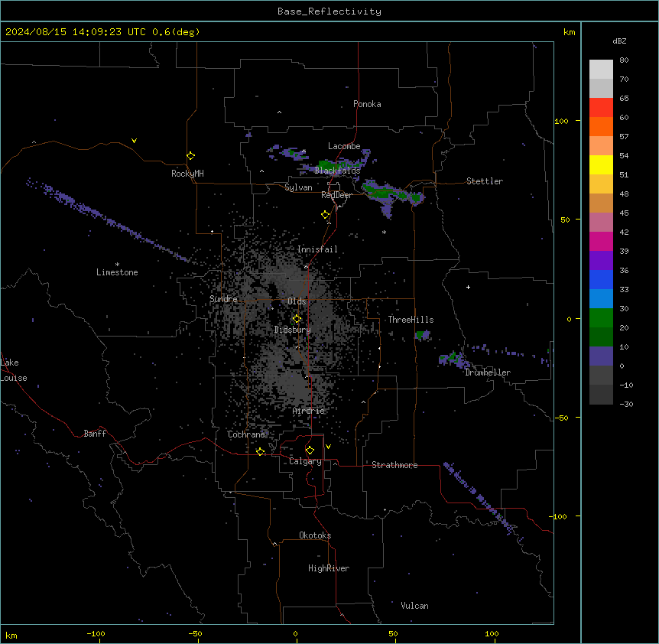Click the Lake Louise map label

pos(14,370)
